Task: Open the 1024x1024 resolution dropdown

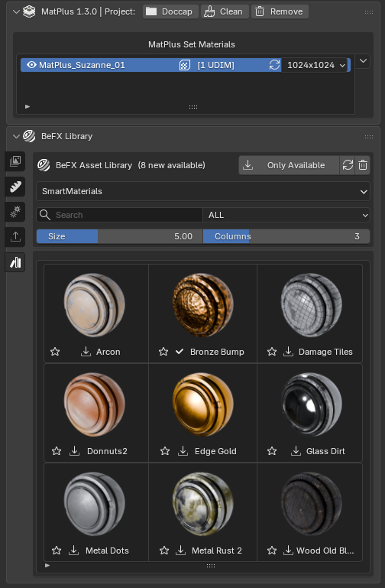Action: pyautogui.click(x=315, y=65)
